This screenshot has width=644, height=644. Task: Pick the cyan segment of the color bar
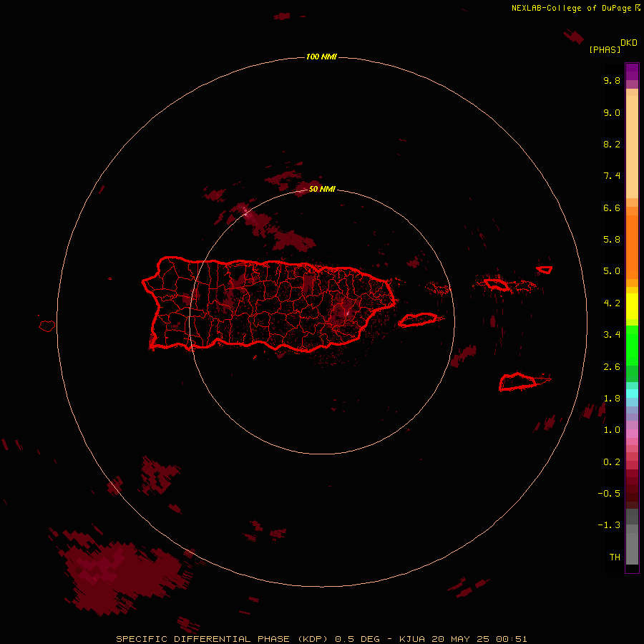click(x=632, y=394)
